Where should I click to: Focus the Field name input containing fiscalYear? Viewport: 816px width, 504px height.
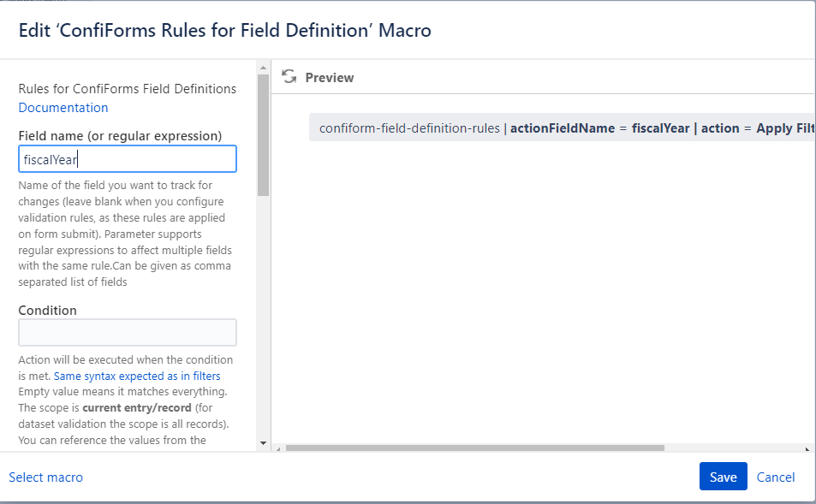128,159
